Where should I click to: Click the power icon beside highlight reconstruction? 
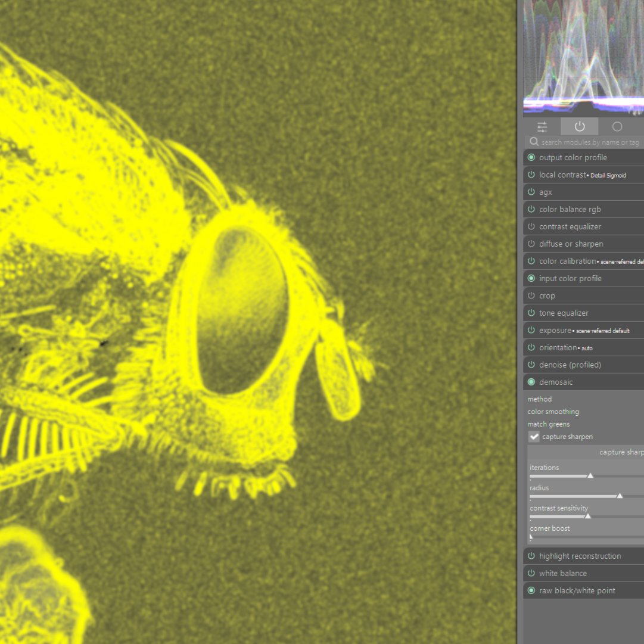[531, 556]
